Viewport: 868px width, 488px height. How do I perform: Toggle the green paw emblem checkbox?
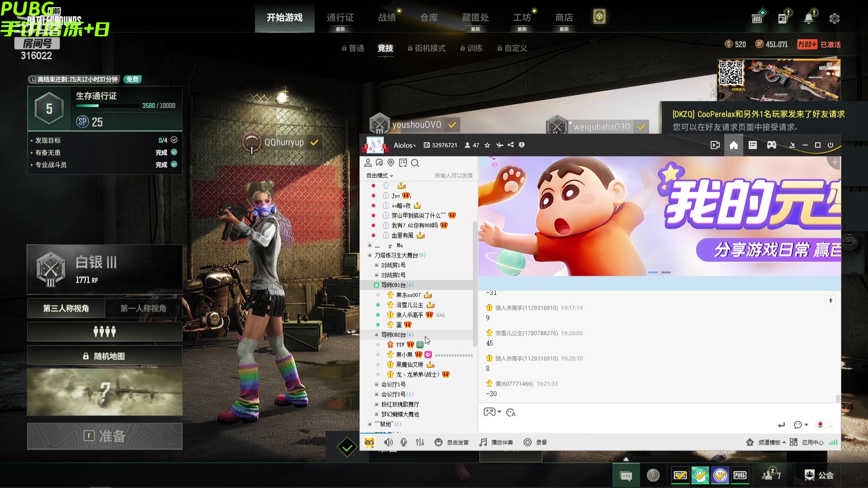[x=700, y=475]
